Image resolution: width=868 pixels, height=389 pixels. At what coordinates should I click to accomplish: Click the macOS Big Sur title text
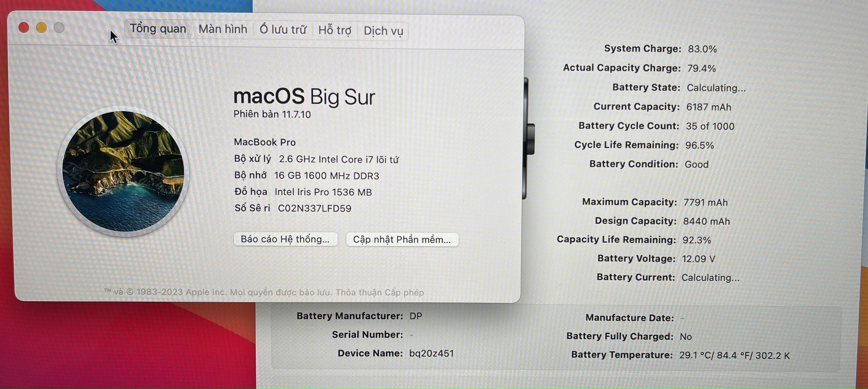point(304,97)
